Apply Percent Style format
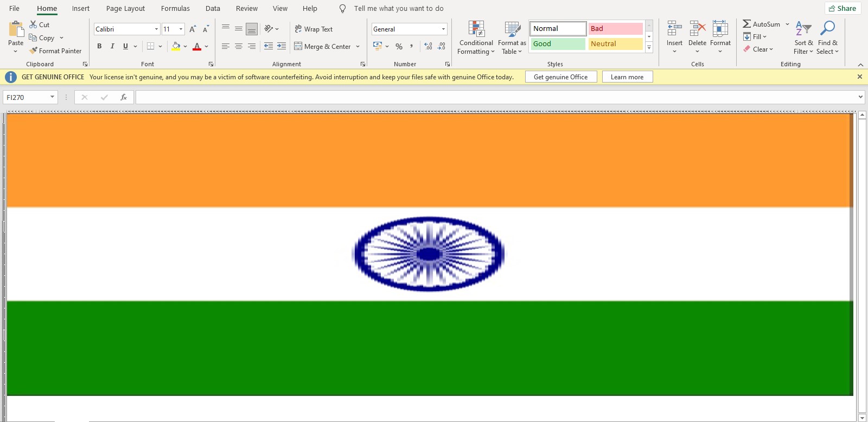Screen dimensions: 868x422 tap(399, 47)
